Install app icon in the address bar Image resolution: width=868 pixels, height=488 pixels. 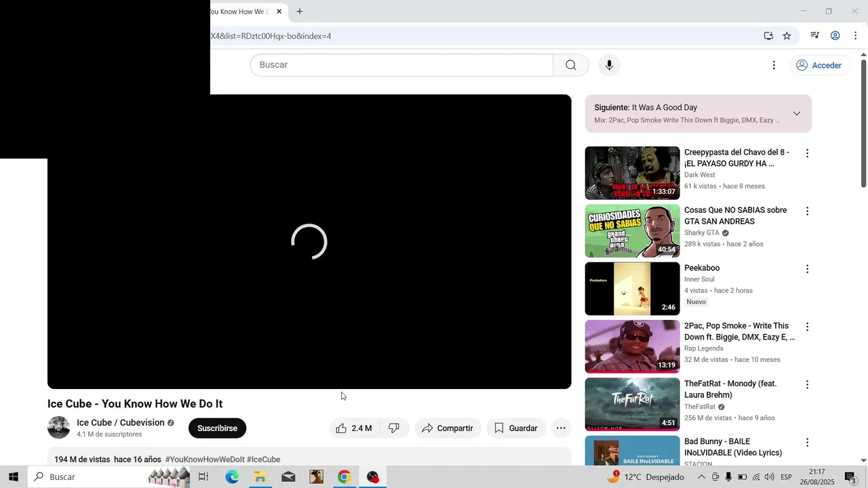768,36
